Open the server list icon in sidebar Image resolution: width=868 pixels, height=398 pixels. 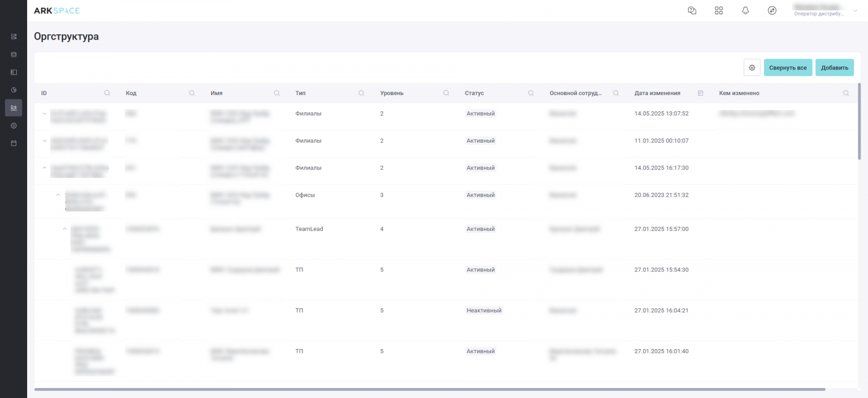click(14, 36)
